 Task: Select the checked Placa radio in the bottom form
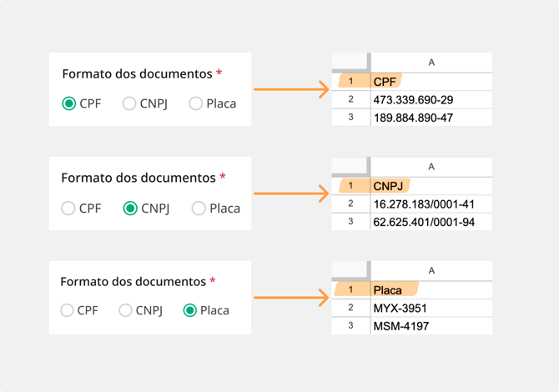190,310
